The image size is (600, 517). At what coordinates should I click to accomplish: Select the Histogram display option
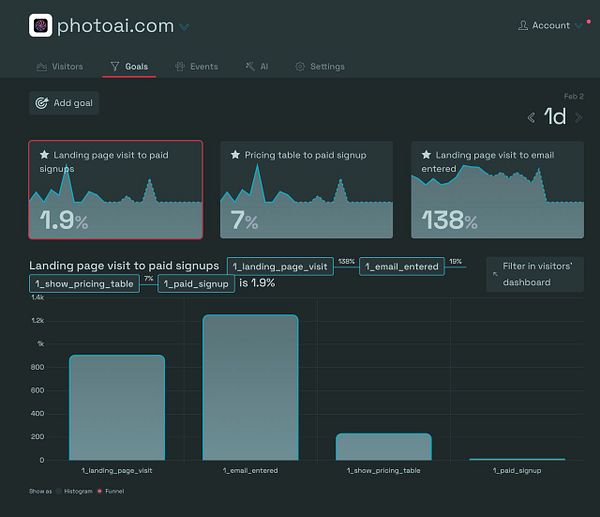click(x=75, y=491)
